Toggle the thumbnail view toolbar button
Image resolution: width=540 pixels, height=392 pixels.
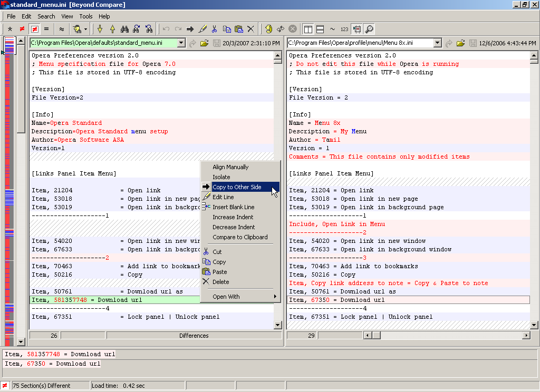(x=357, y=30)
